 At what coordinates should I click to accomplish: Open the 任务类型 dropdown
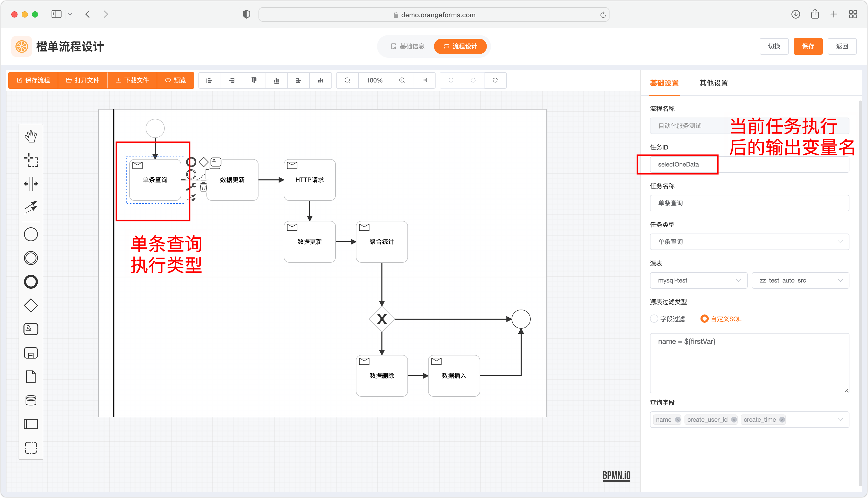tap(749, 242)
